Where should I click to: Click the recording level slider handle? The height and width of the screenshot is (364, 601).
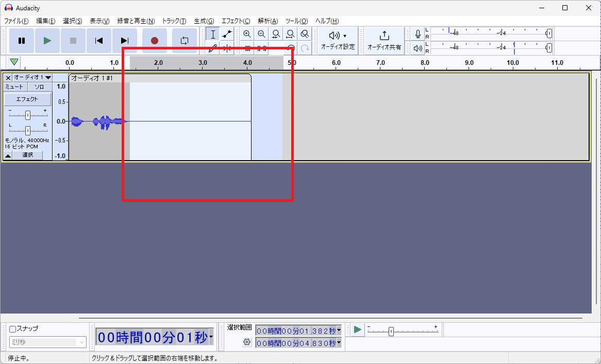coord(549,33)
